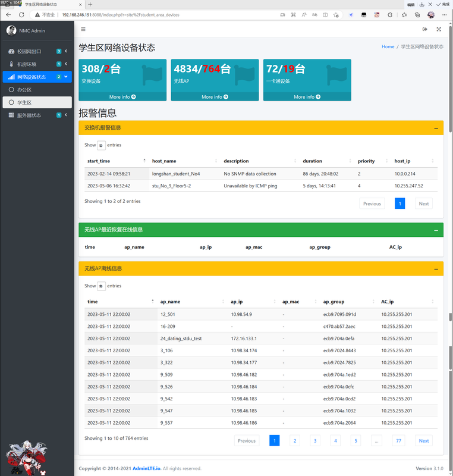Viewport: 453px width, 476px height.
Task: Click the Home breadcrumb link
Action: (x=388, y=46)
